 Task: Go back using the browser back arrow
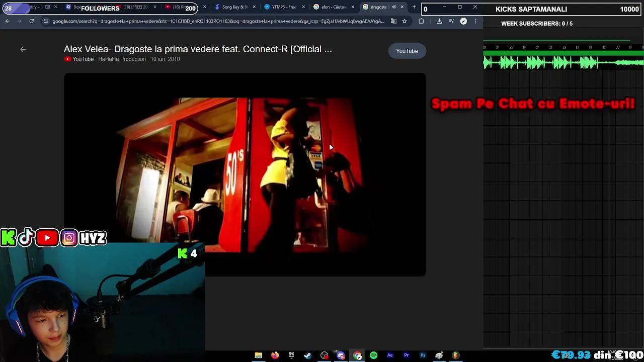[x=8, y=21]
